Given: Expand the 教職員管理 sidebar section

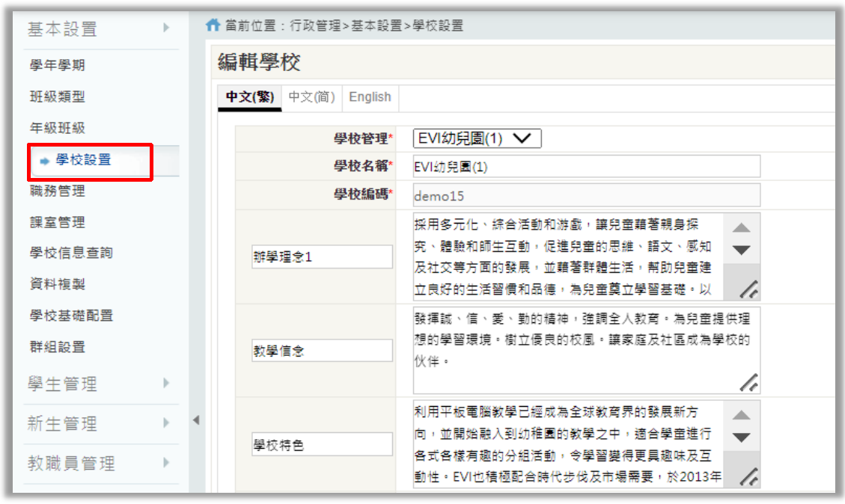Looking at the screenshot, I should (x=96, y=464).
